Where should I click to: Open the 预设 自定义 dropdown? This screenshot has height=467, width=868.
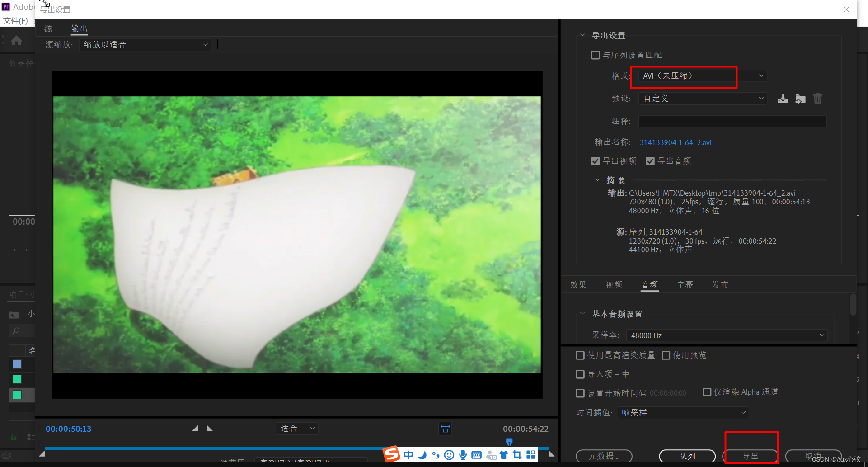(703, 99)
